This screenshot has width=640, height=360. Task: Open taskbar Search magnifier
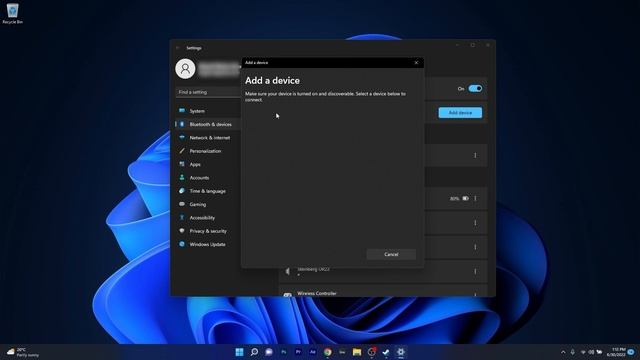coord(254,352)
